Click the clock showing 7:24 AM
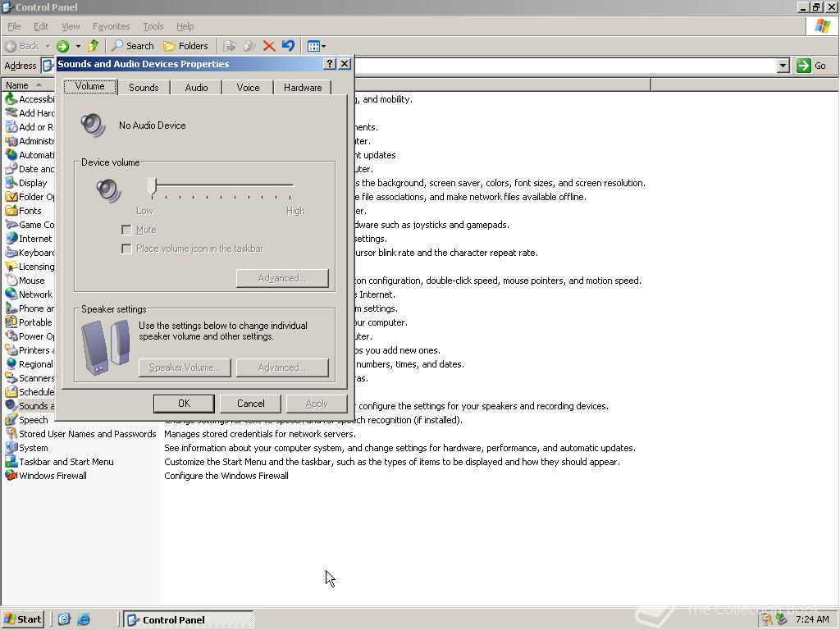The image size is (840, 630). pos(812,620)
